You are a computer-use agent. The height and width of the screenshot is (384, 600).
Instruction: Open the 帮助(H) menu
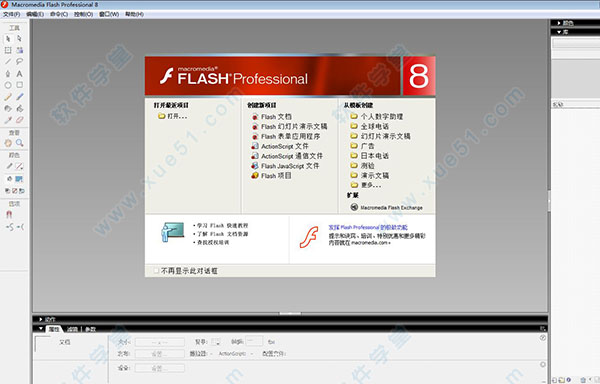pos(134,14)
